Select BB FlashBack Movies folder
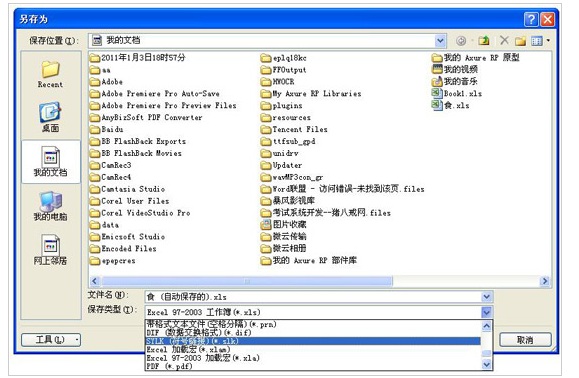 136,153
